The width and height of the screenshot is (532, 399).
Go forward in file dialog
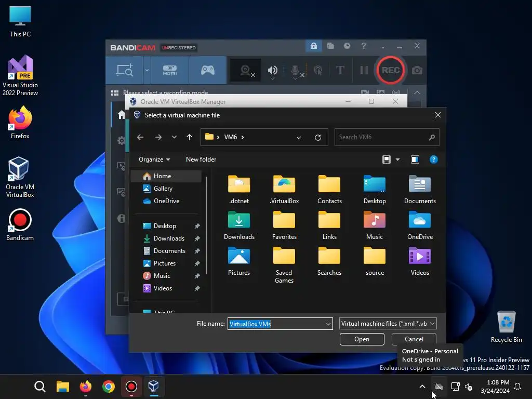point(158,137)
